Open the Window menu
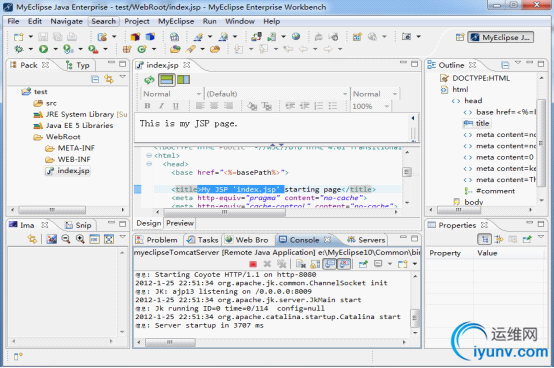Screen dimensions: 554x368 pos(240,21)
